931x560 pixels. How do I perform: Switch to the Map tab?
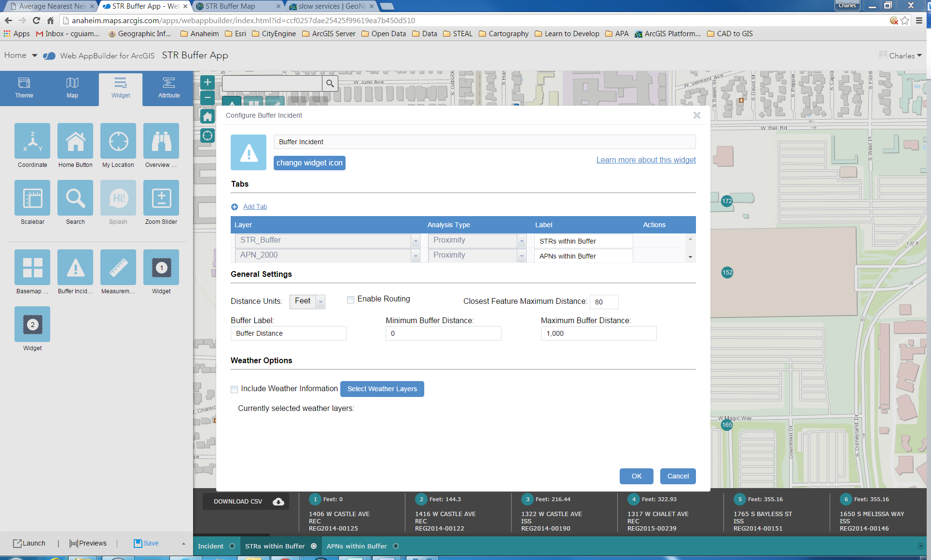[x=72, y=89]
